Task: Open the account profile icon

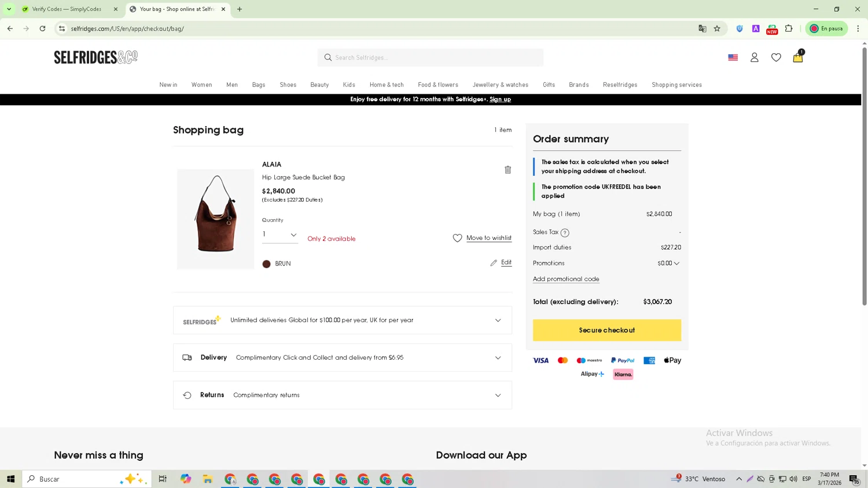Action: point(754,57)
